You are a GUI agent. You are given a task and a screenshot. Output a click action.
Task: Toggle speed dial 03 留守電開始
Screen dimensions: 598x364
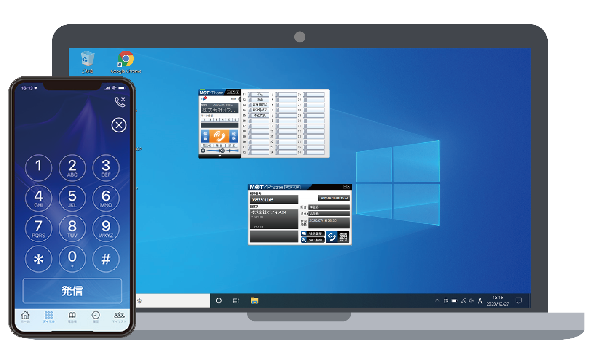pyautogui.click(x=259, y=105)
